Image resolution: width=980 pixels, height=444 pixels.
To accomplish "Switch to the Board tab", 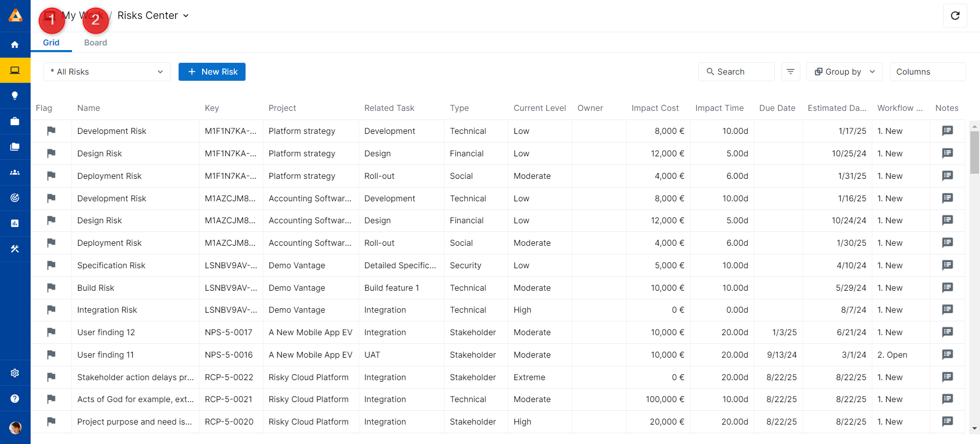I will pos(95,42).
